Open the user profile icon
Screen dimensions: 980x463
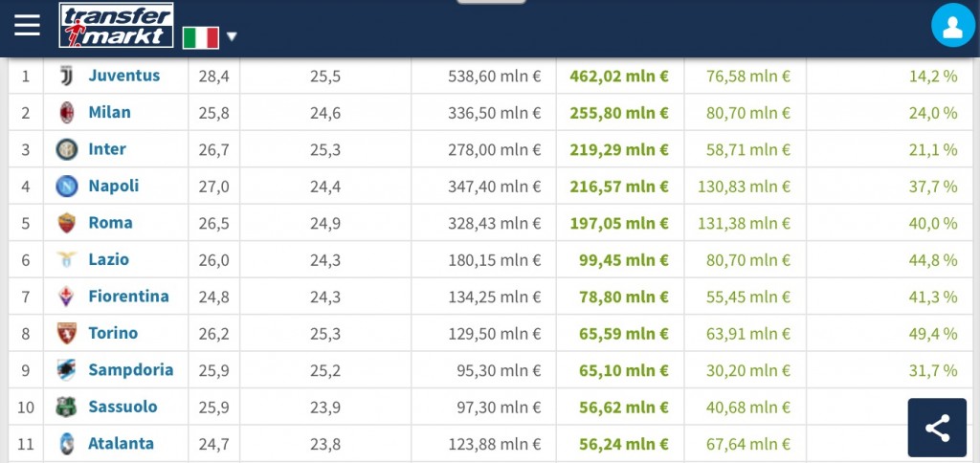[953, 26]
